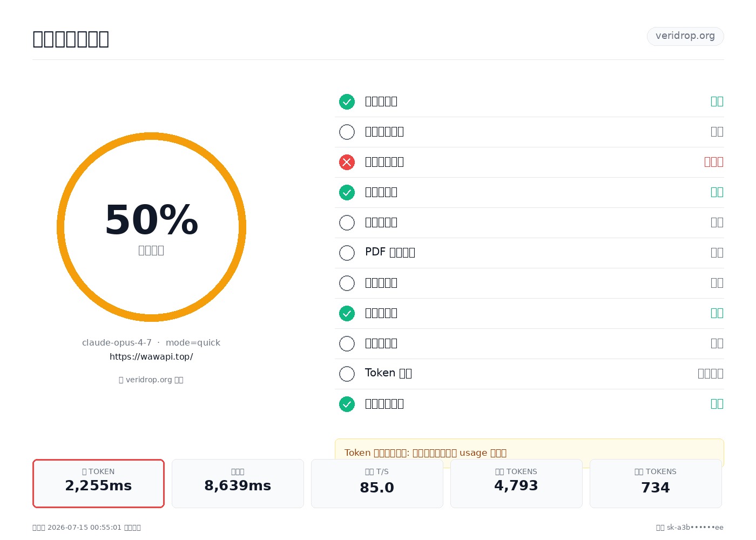Click the red X failed-check icon
Viewport: 756px width, 540px height.
(x=347, y=162)
